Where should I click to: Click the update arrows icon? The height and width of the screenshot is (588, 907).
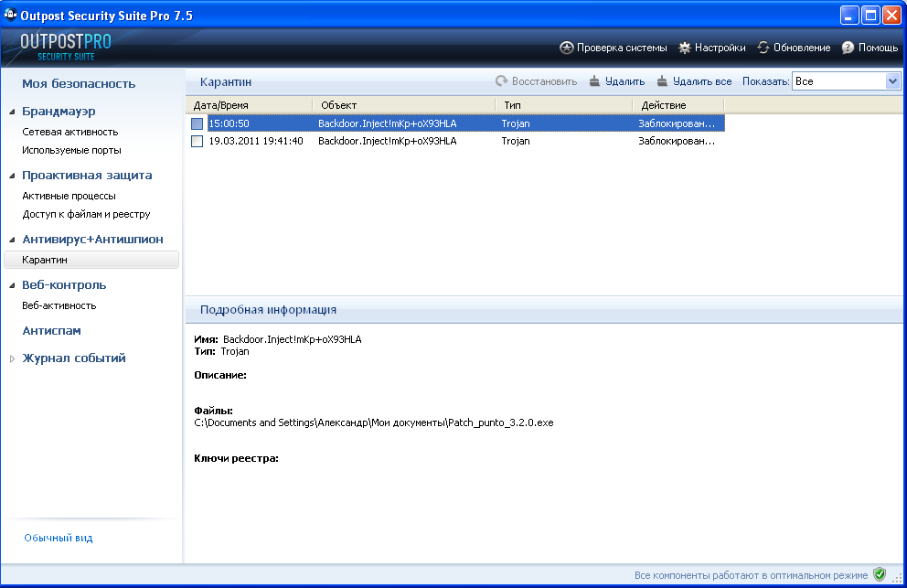[x=763, y=48]
